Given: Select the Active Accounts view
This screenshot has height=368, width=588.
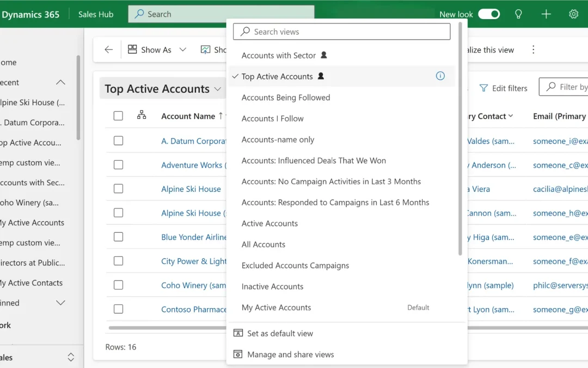Looking at the screenshot, I should [341, 224].
